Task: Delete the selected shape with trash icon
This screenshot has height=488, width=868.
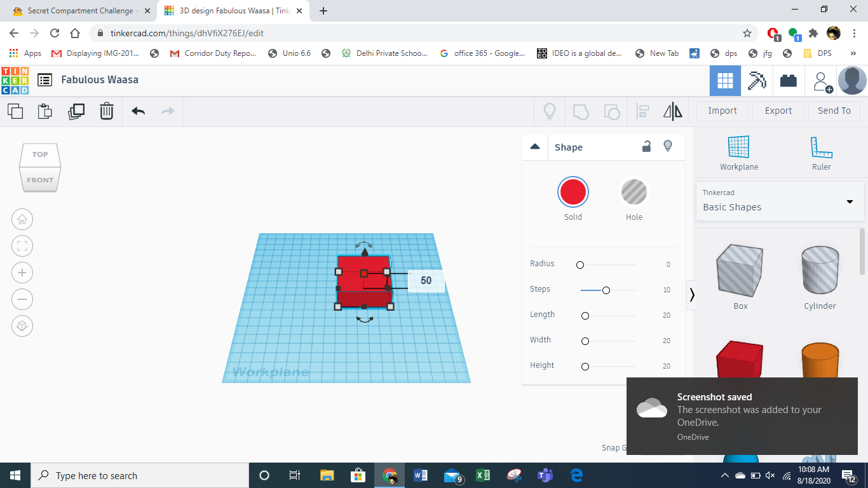Action: [x=106, y=111]
